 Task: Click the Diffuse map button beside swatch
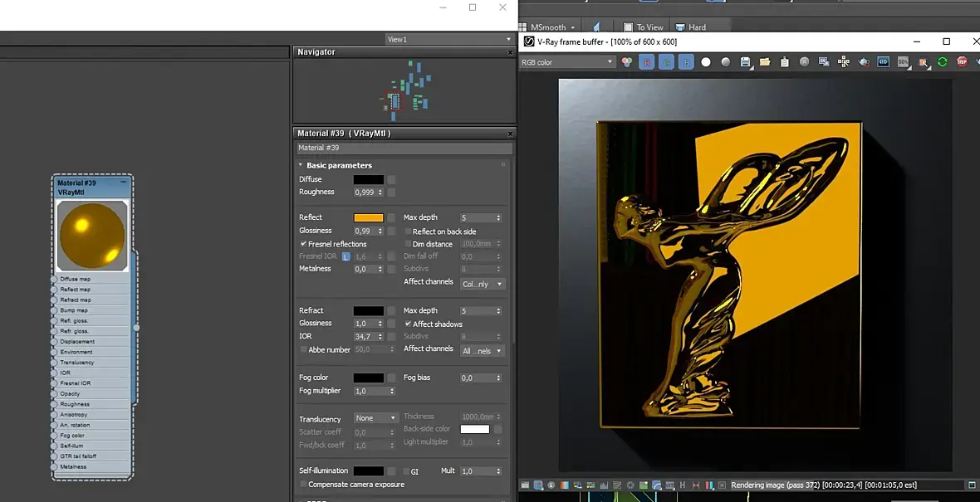pyautogui.click(x=391, y=180)
